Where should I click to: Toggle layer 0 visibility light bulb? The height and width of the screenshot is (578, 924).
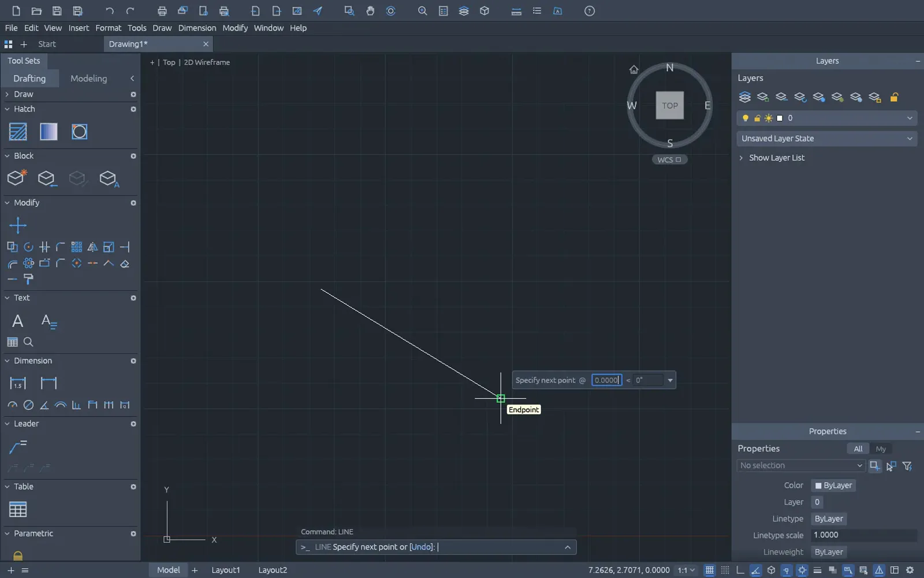click(746, 118)
